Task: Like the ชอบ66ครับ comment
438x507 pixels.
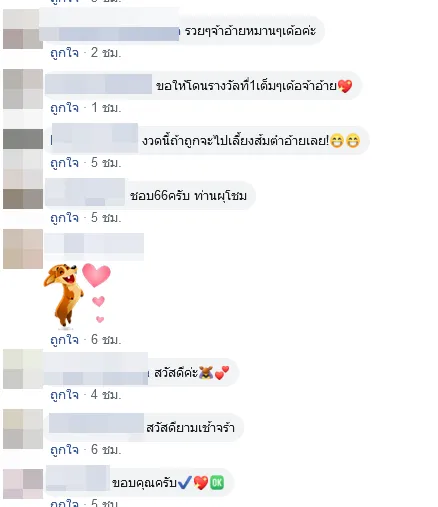Action: tap(64, 218)
